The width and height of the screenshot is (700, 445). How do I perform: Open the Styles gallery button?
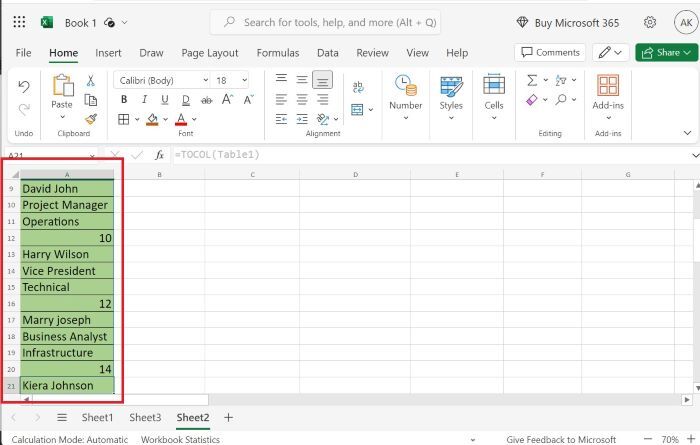[x=451, y=97]
